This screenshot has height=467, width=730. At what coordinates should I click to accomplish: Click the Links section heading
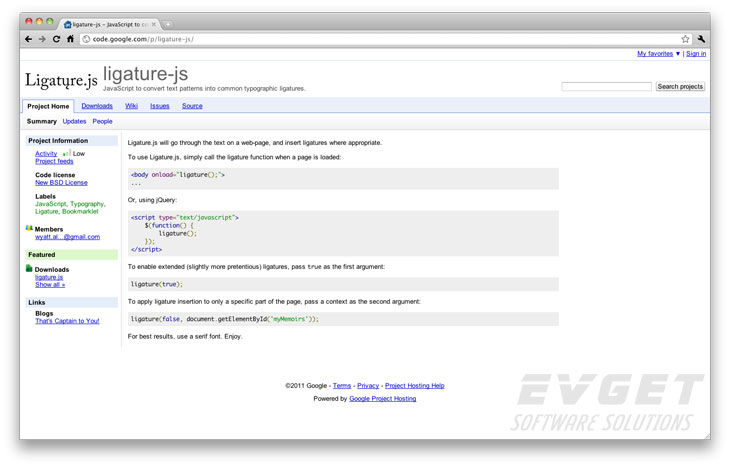(36, 302)
